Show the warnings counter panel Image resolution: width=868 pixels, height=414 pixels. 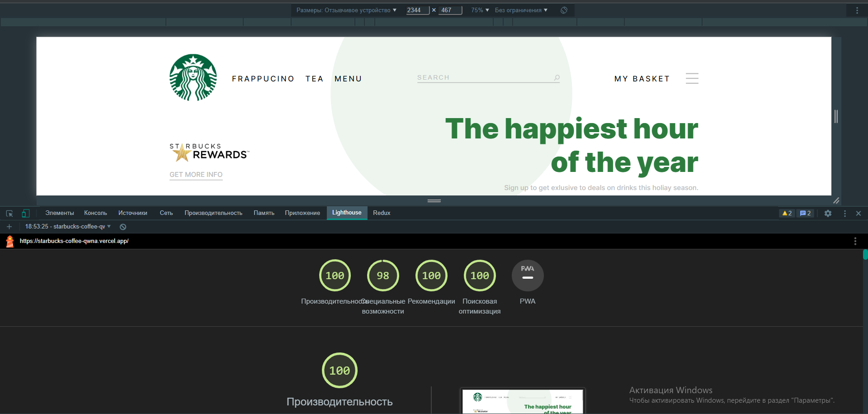(x=786, y=213)
